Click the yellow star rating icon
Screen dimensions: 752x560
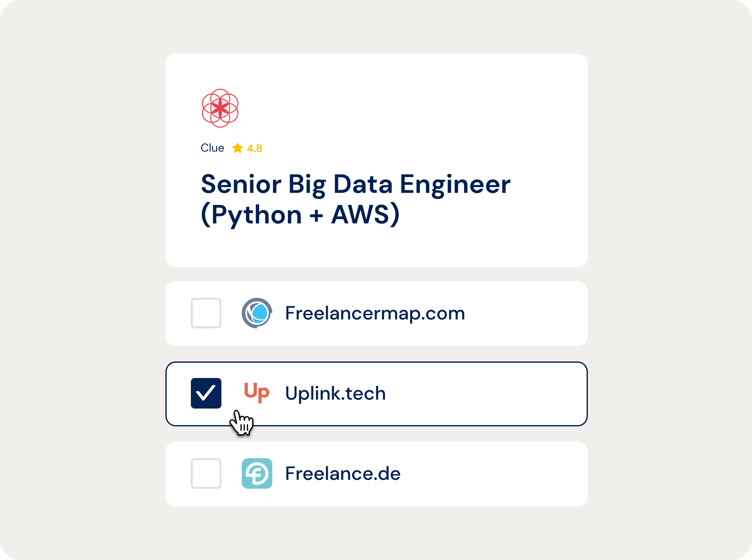(x=238, y=148)
